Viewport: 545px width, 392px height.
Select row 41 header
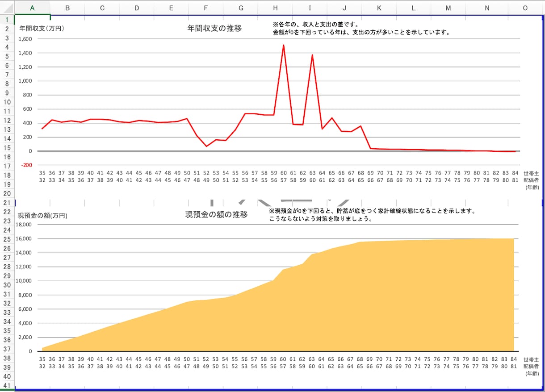[x=7, y=385]
